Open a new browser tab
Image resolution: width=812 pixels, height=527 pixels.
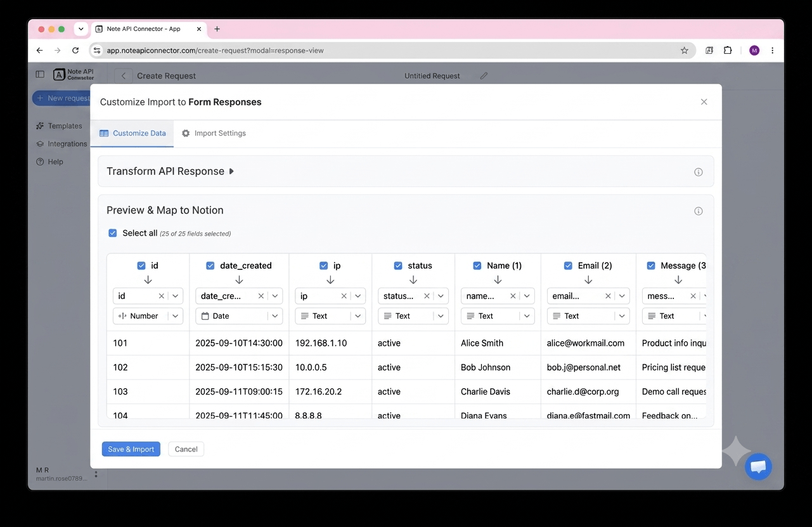coord(217,29)
